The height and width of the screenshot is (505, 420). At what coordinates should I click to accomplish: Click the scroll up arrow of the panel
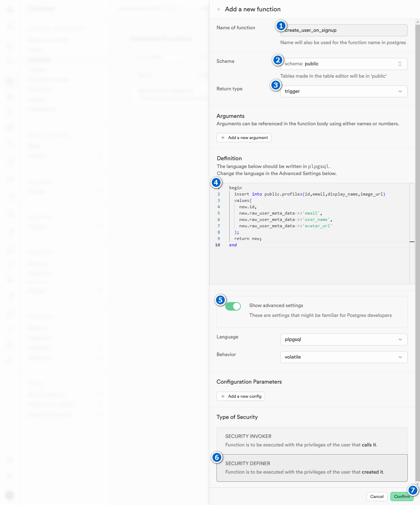coord(418,22)
